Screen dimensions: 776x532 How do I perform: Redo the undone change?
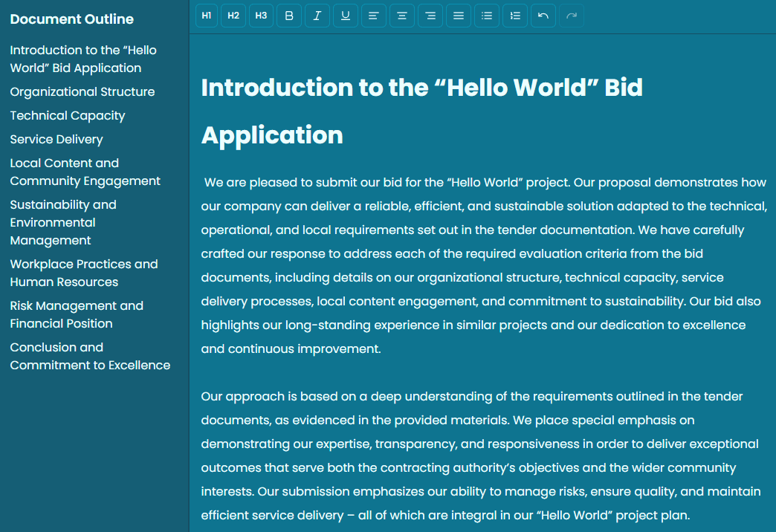click(571, 15)
